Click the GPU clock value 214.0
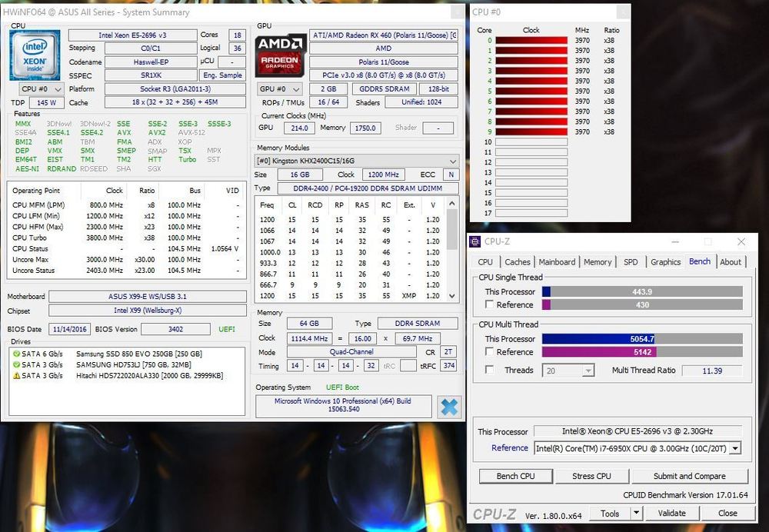 click(299, 128)
